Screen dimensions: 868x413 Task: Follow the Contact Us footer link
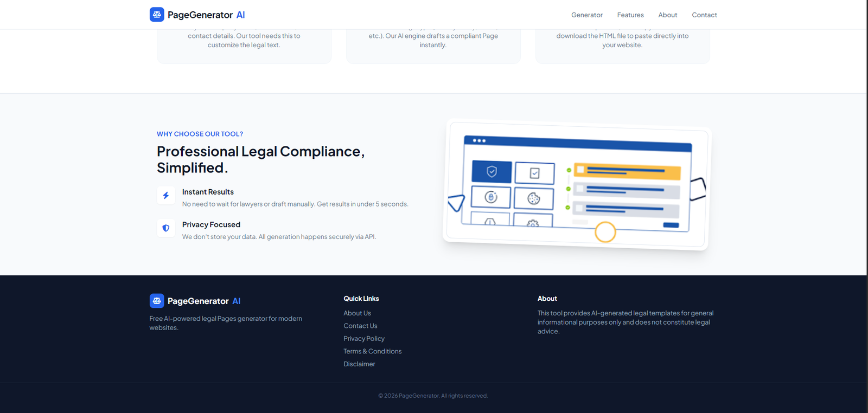click(360, 326)
